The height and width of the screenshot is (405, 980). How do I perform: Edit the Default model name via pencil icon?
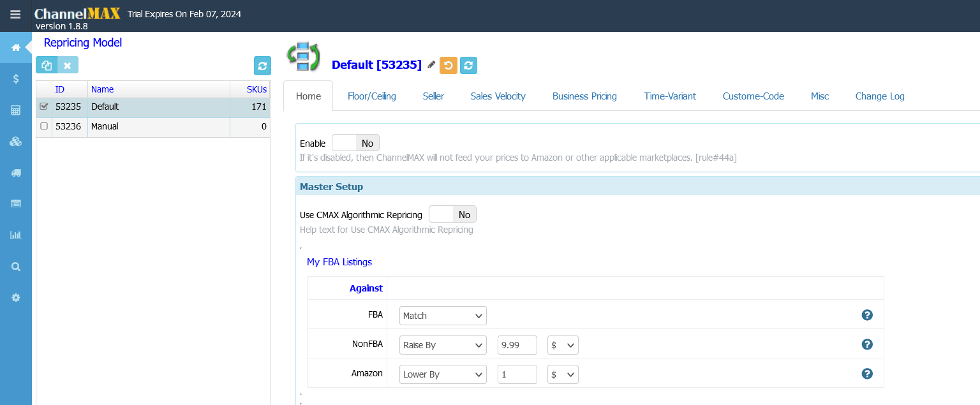pyautogui.click(x=431, y=65)
